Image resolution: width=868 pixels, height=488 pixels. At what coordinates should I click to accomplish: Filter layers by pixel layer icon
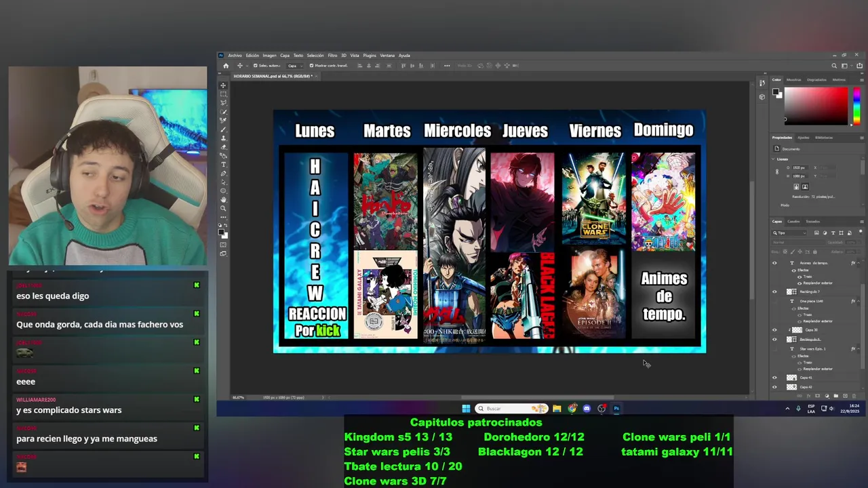(x=816, y=232)
